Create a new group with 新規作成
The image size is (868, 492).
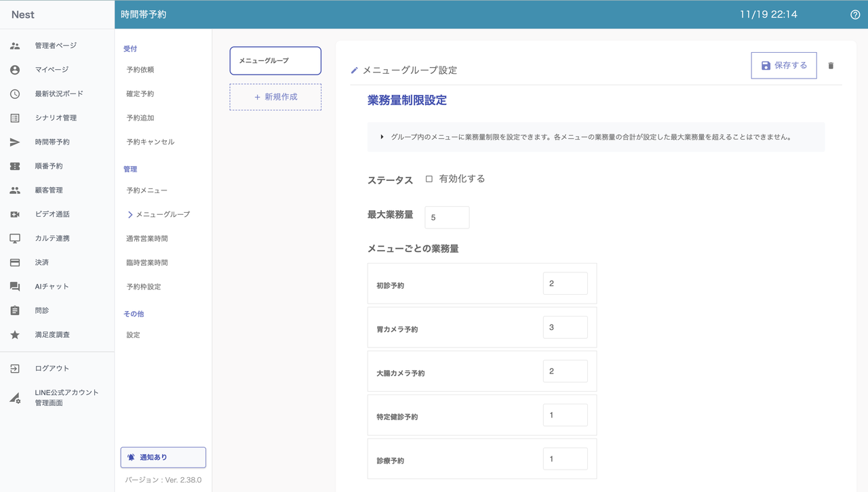tap(275, 97)
